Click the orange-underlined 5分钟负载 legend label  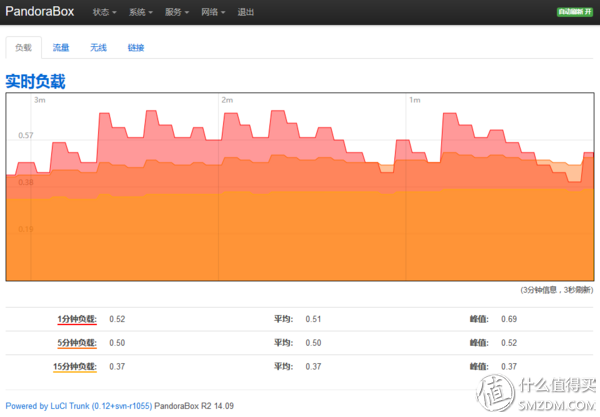point(77,343)
